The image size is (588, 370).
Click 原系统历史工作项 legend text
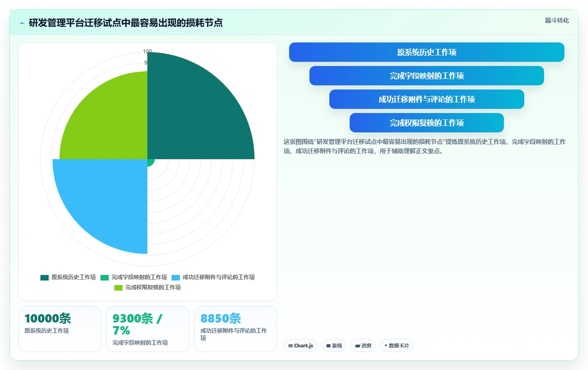click(x=73, y=278)
